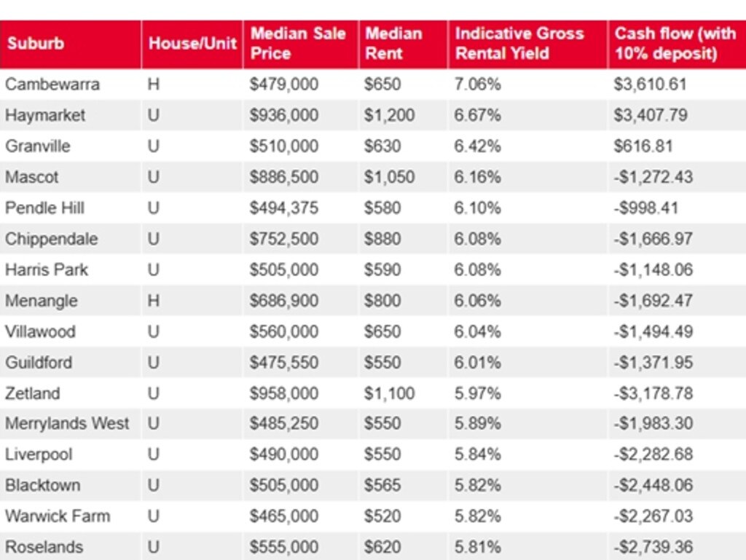Click the Cash flow column header

click(665, 44)
